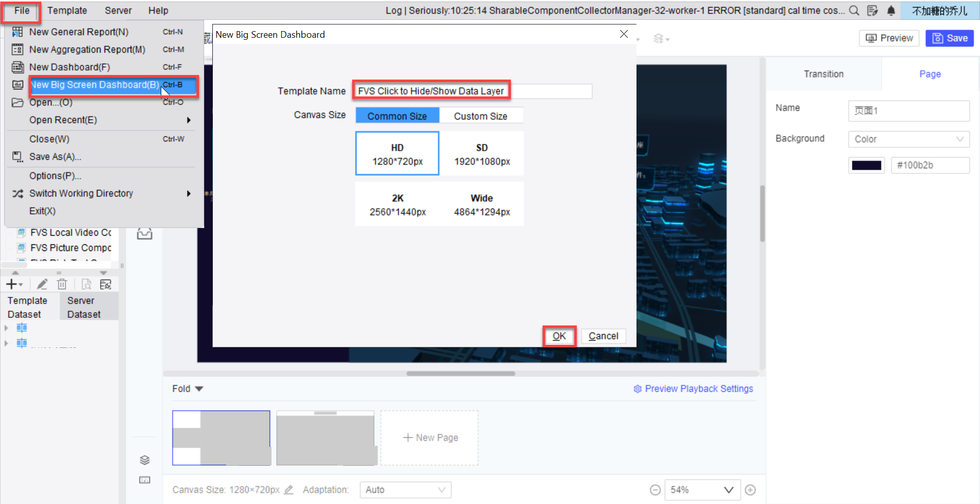The height and width of the screenshot is (504, 980).
Task: Open dataset preview data icon
Action: click(x=86, y=284)
